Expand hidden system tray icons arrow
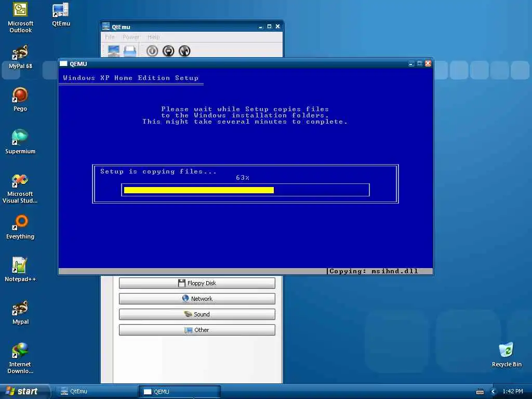 click(494, 392)
